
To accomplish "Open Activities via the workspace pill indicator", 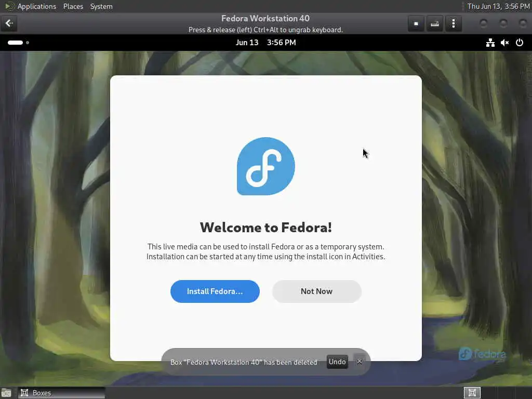I will pos(18,43).
